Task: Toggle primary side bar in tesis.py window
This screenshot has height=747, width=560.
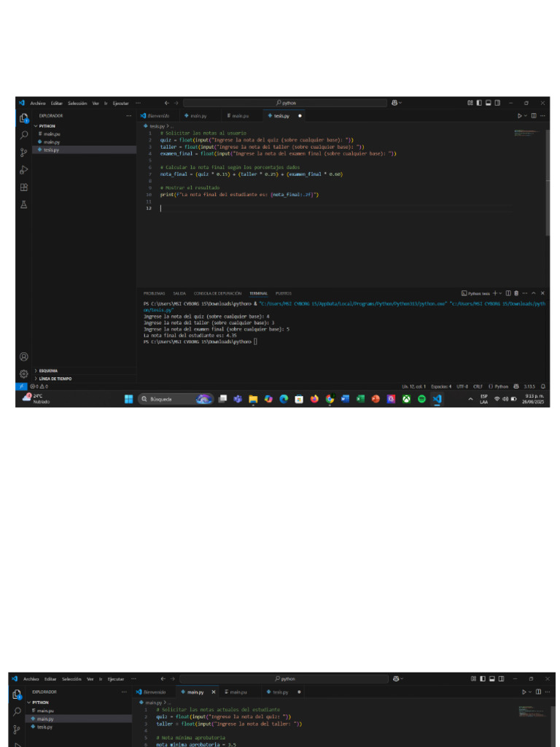Action: (x=479, y=103)
